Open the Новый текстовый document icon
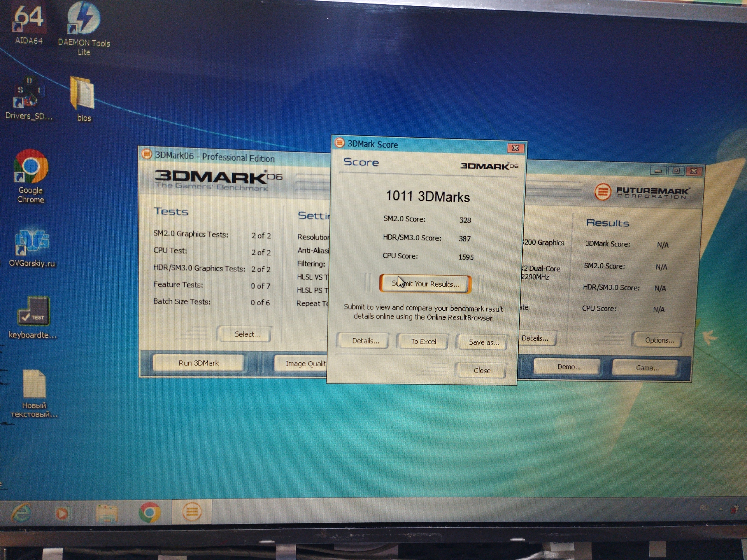The height and width of the screenshot is (560, 747). [x=34, y=394]
